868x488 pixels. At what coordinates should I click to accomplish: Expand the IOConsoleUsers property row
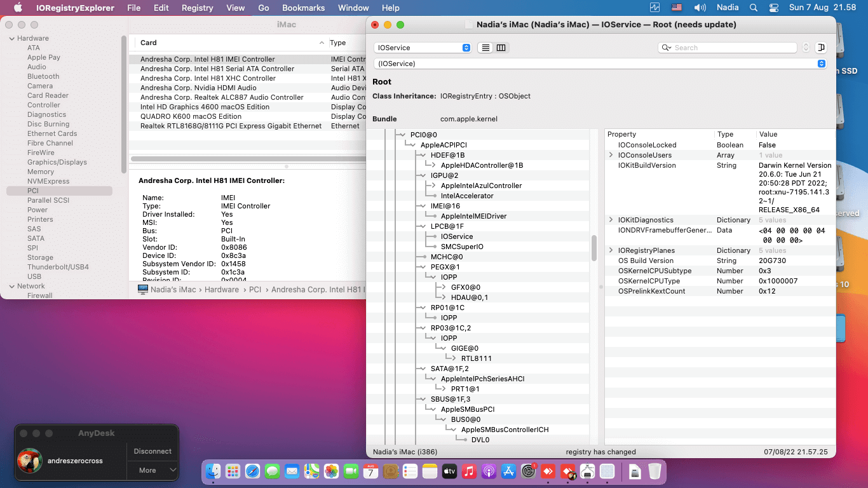pos(611,155)
